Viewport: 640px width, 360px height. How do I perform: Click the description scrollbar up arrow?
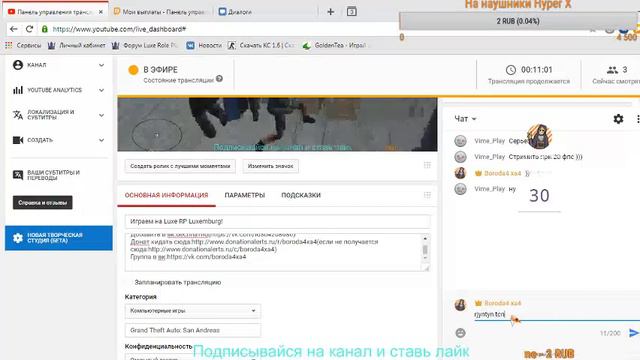pos(425,238)
